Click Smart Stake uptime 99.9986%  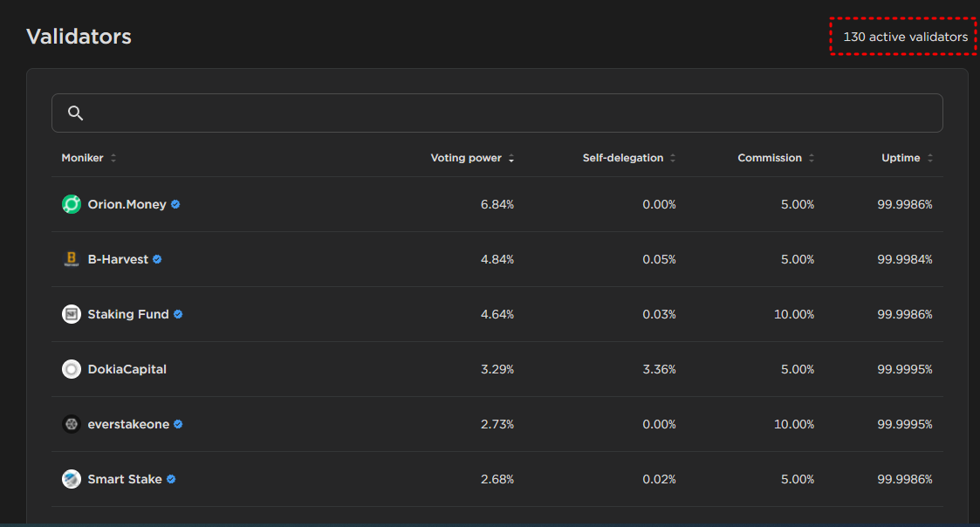[905, 480]
